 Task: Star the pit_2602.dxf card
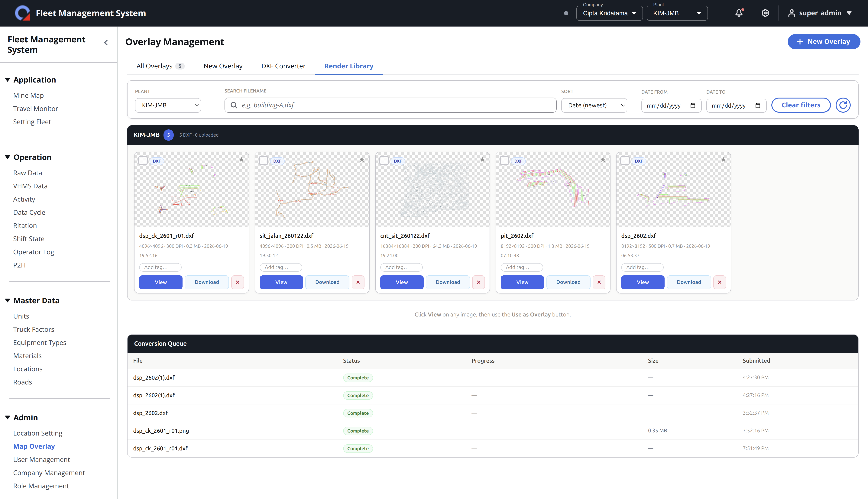coord(603,160)
